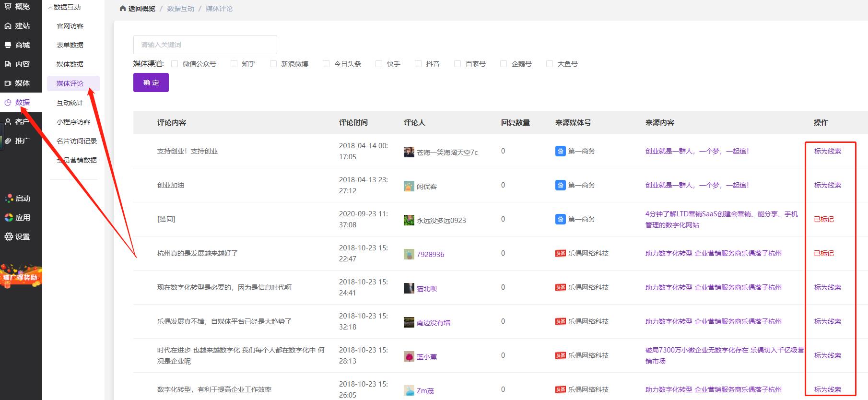This screenshot has width=868, height=400.
Task: Open 互动统计 submenu item
Action: coord(70,103)
